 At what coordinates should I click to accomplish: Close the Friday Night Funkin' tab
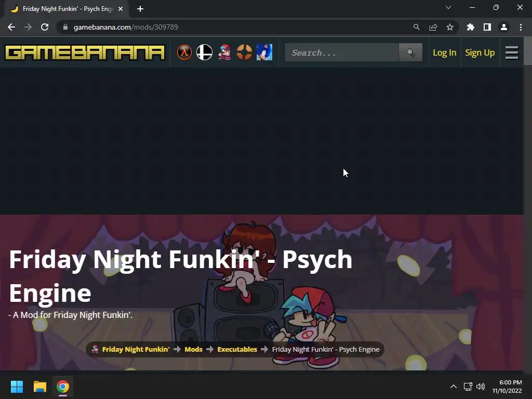(121, 9)
